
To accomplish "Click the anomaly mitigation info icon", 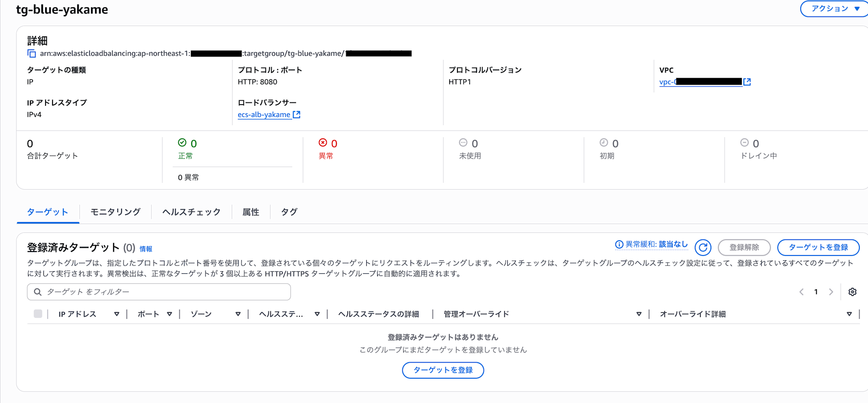I will [619, 245].
